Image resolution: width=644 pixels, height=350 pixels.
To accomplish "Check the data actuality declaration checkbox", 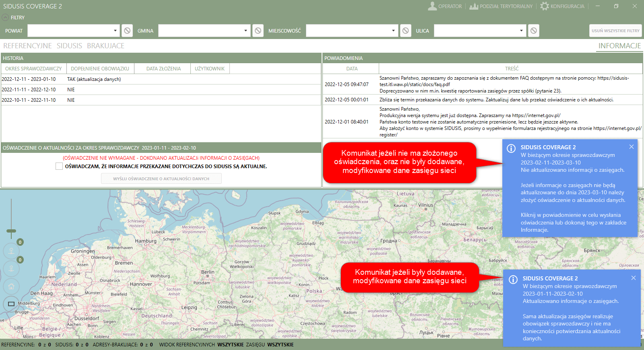I will pyautogui.click(x=59, y=166).
